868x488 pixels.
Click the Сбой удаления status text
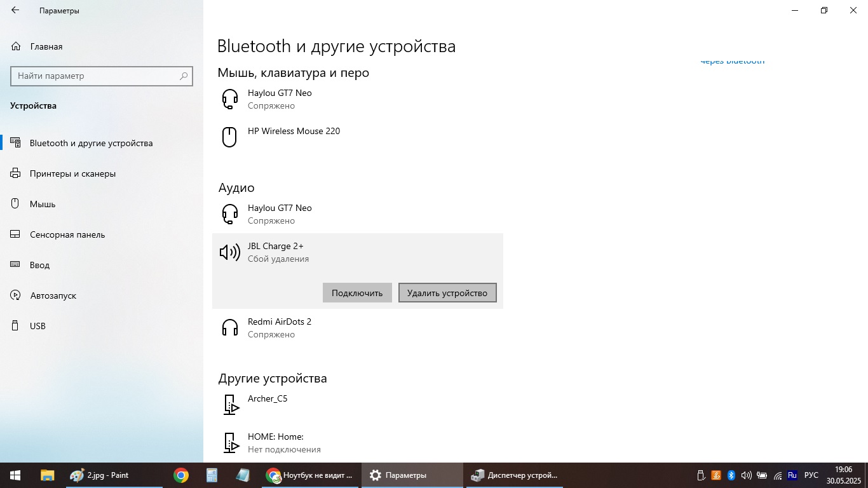pos(278,259)
